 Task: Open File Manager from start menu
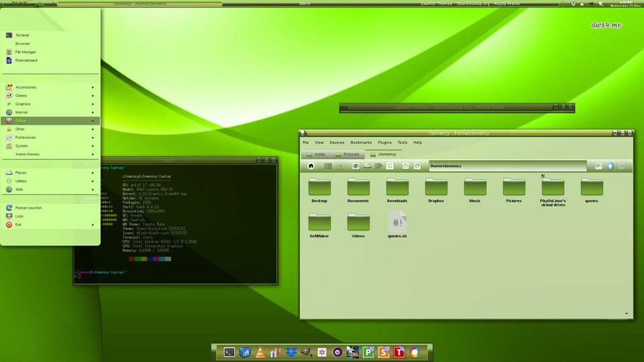(x=50, y=52)
